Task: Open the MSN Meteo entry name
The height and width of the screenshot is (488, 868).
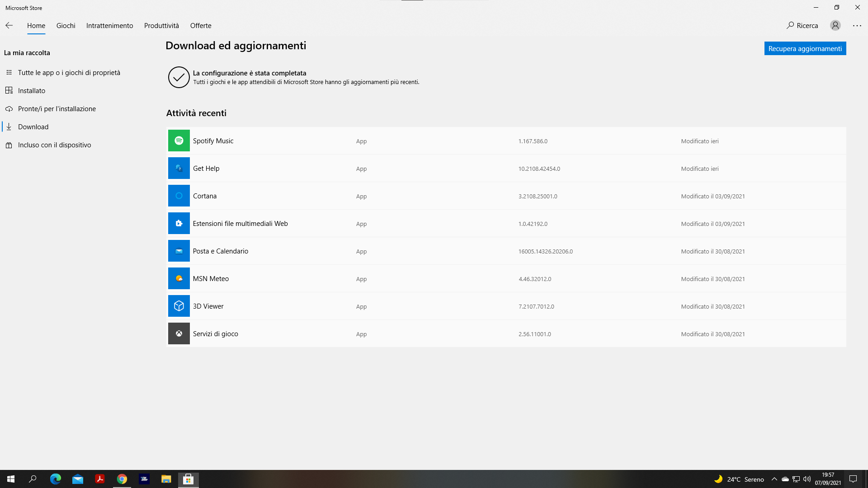Action: (x=211, y=278)
